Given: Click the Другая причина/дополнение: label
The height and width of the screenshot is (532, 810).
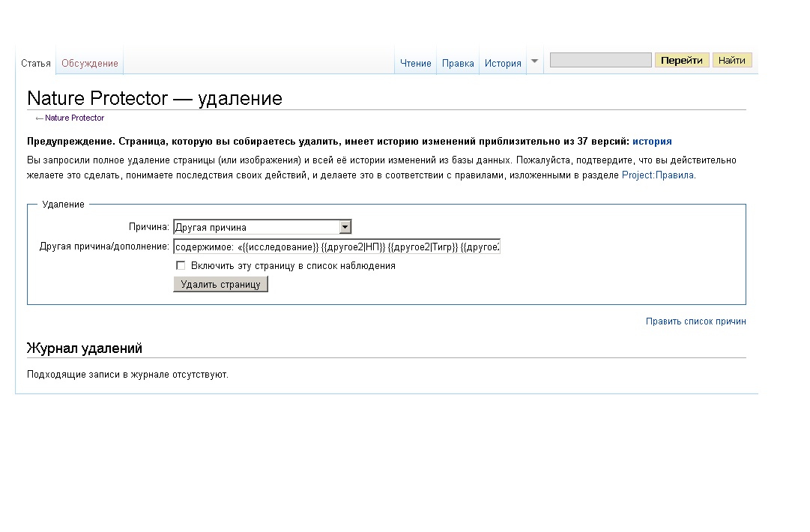Looking at the screenshot, I should pos(104,247).
